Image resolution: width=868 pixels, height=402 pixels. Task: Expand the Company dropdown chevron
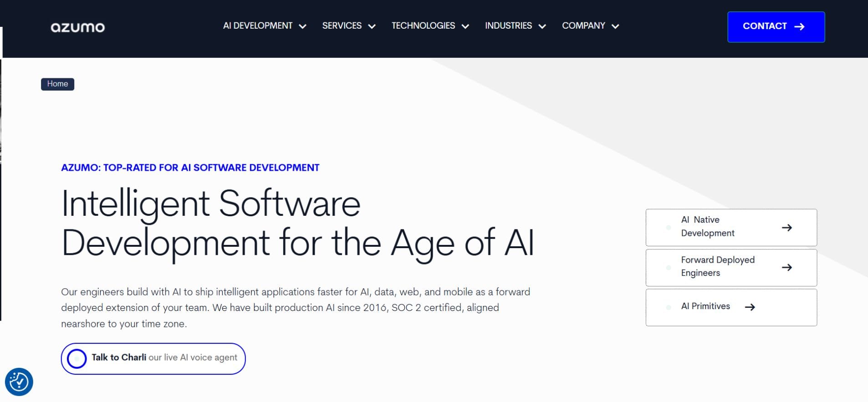pyautogui.click(x=615, y=26)
